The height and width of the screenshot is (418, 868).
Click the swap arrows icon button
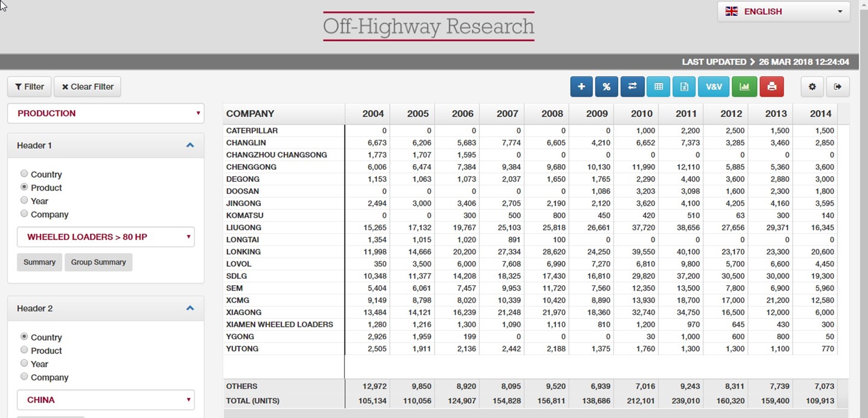[x=632, y=86]
